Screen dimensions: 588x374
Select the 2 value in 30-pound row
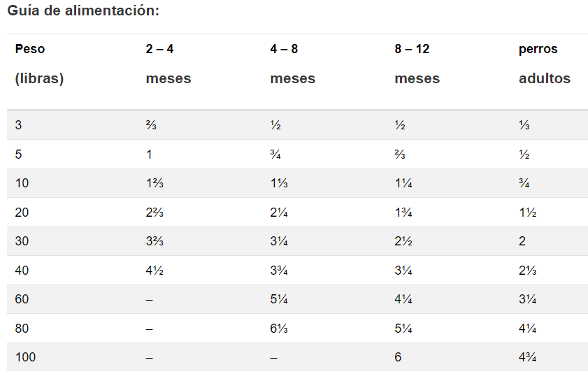pyautogui.click(x=522, y=241)
